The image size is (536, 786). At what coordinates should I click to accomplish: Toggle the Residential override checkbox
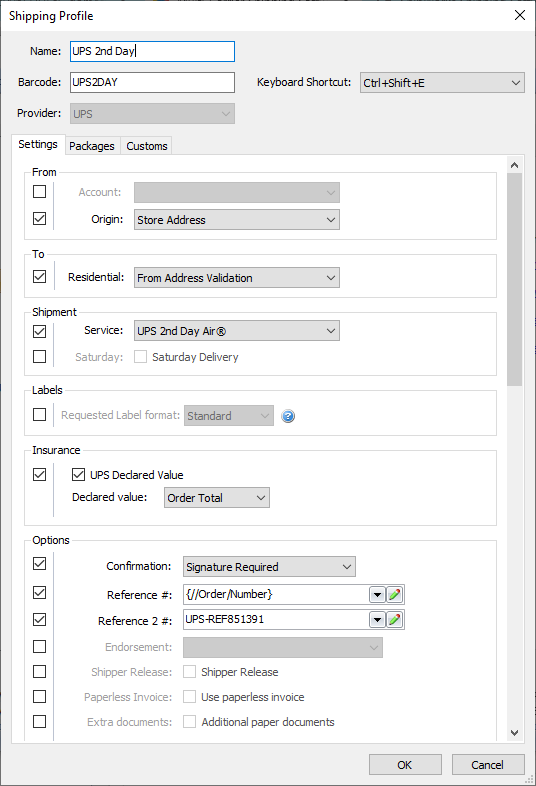pyautogui.click(x=39, y=277)
